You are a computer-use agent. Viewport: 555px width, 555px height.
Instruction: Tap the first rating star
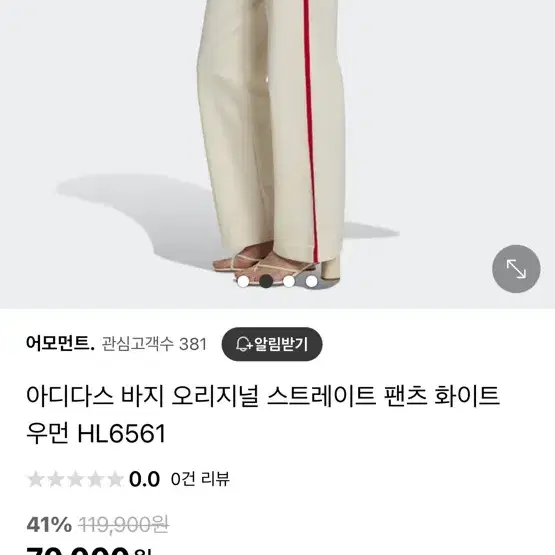36,479
